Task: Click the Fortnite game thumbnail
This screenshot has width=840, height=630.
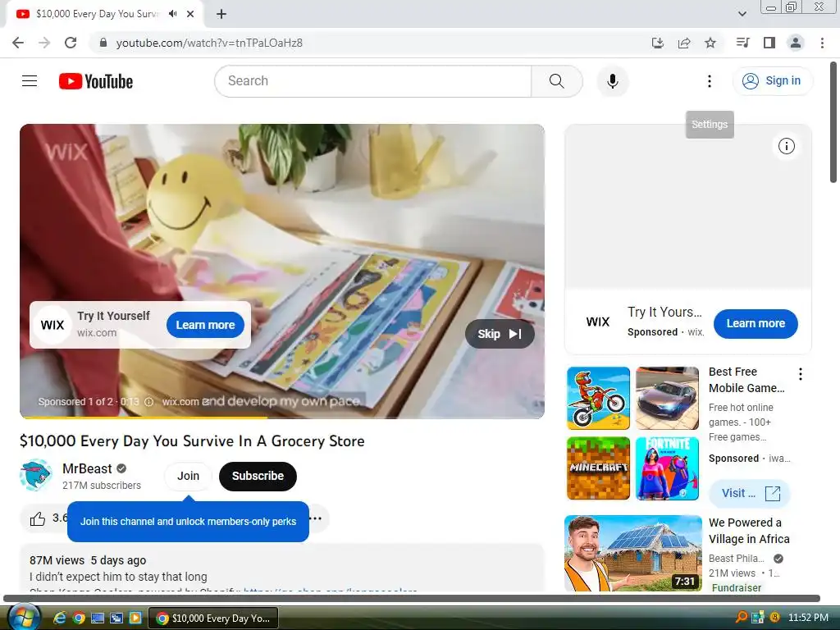Action: pyautogui.click(x=667, y=468)
